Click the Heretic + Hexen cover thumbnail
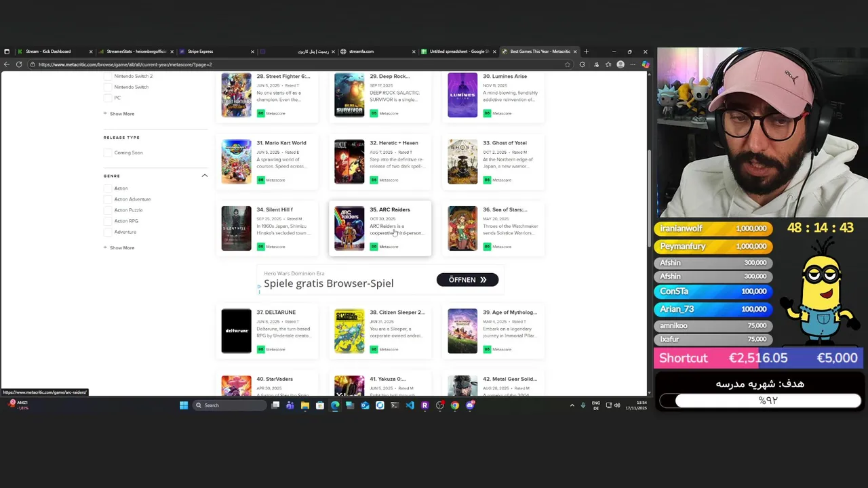Image resolution: width=868 pixels, height=488 pixels. [x=349, y=162]
